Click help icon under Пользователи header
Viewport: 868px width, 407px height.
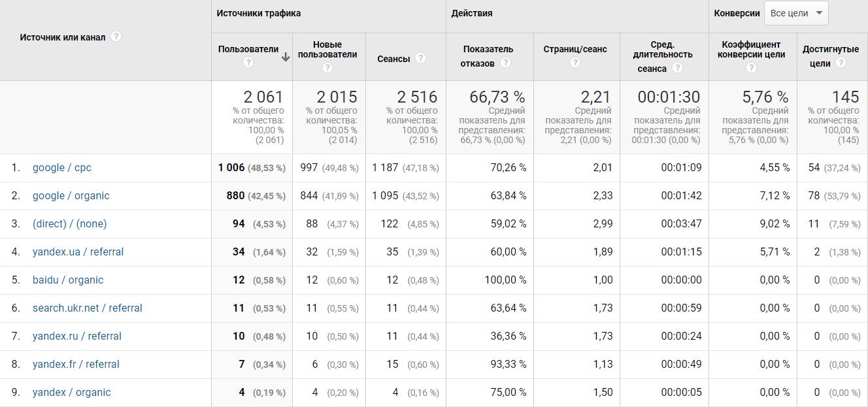tap(248, 63)
